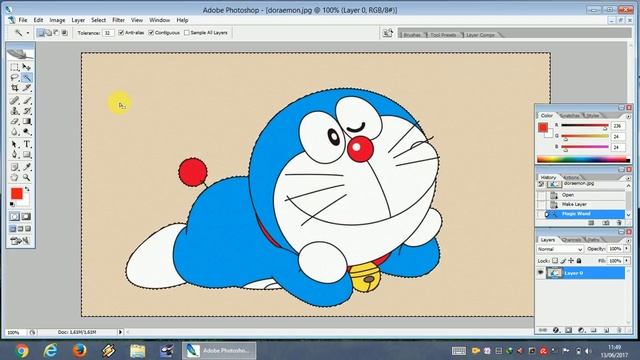Viewport: 640px width, 360px height.
Task: Select the Move tool
Action: pos(27,67)
